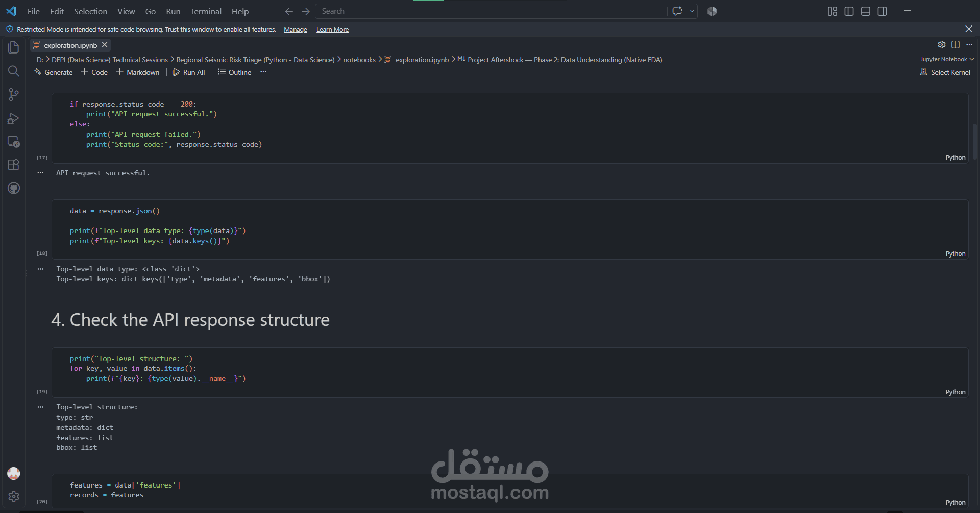Click Manage link in Restricted Mode banner
The image size is (980, 513).
[296, 30]
